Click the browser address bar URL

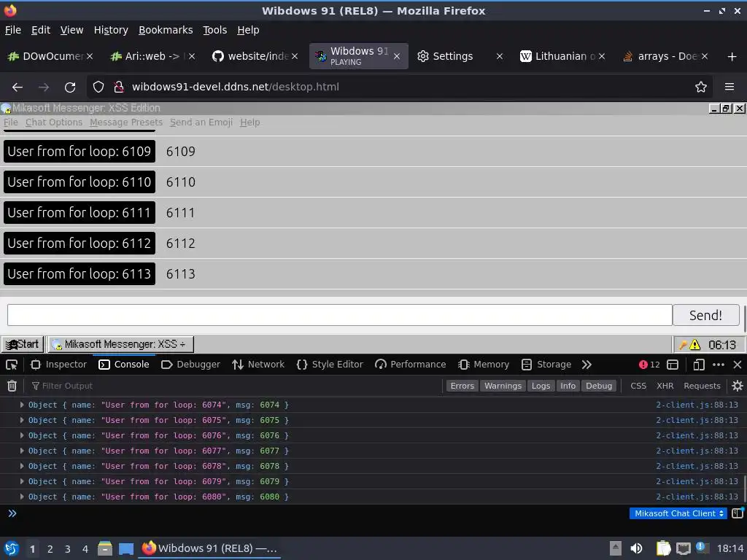click(x=236, y=87)
